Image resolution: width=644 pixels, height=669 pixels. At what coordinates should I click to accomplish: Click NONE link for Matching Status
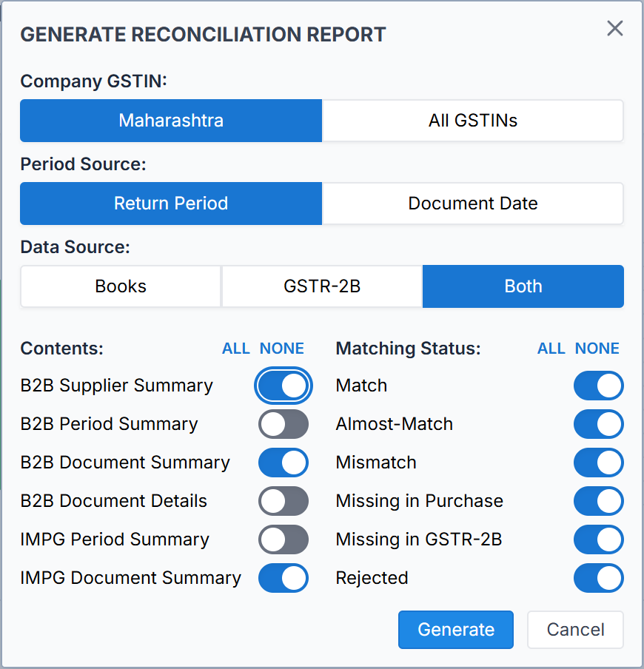[x=597, y=349]
